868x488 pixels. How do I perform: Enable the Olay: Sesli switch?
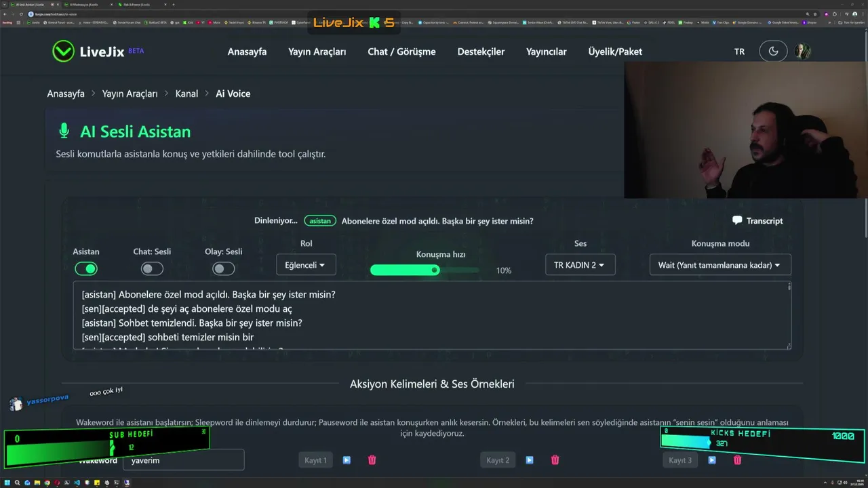point(224,269)
